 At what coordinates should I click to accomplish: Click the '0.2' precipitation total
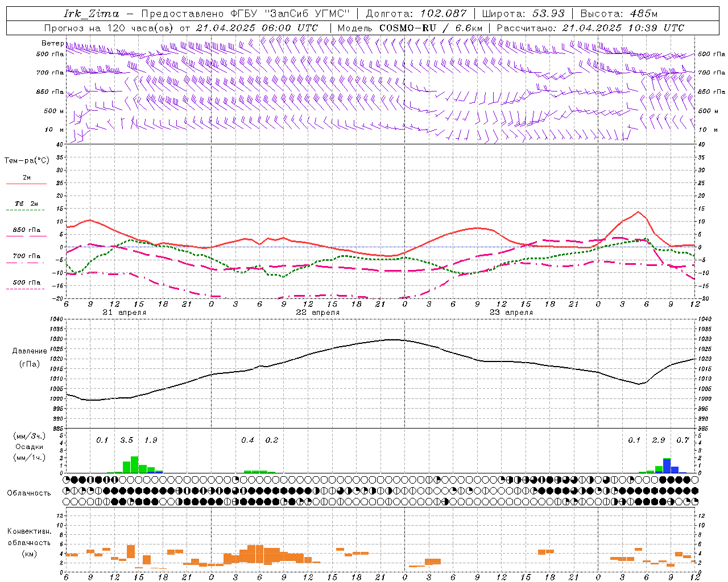272,440
